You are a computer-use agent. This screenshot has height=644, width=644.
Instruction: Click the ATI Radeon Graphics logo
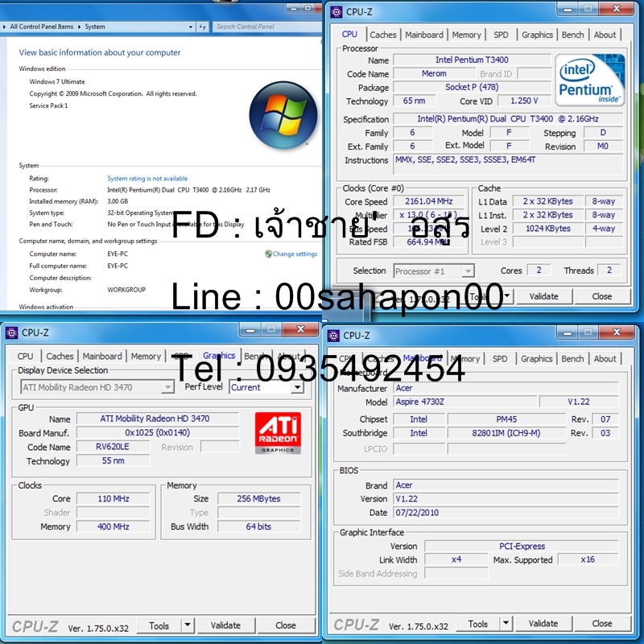pyautogui.click(x=278, y=433)
